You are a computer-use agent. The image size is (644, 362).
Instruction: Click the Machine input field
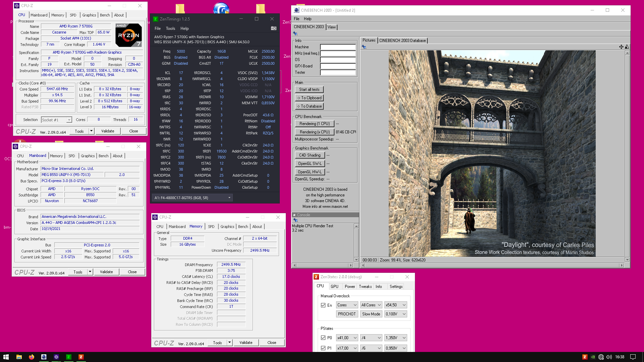pos(338,47)
